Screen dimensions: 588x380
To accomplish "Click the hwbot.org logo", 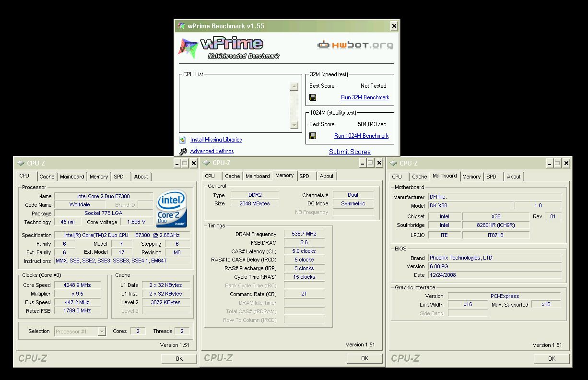I will click(355, 45).
